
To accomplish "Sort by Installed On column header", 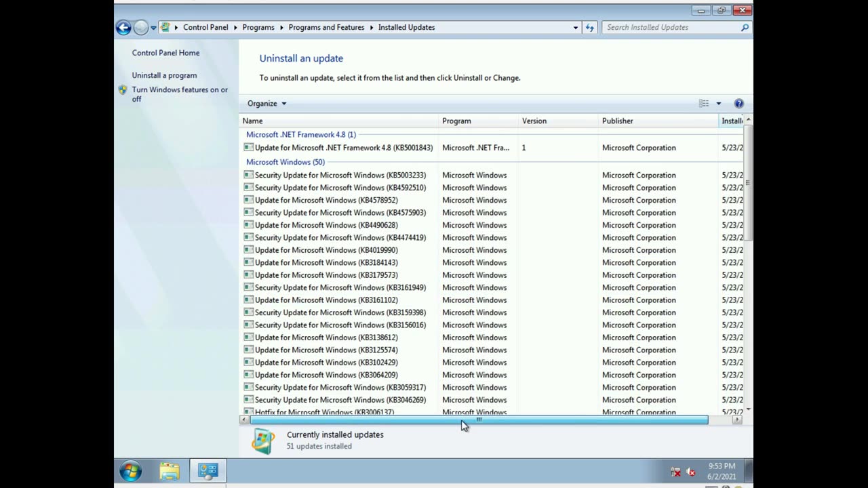I will click(x=732, y=121).
